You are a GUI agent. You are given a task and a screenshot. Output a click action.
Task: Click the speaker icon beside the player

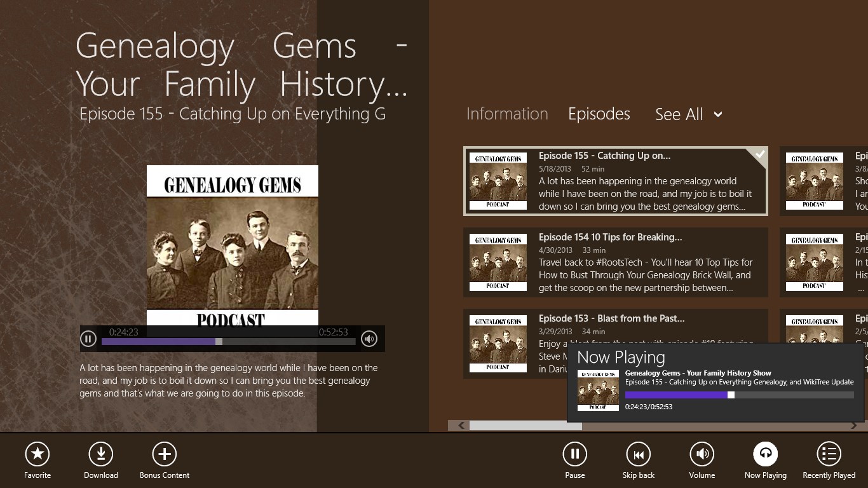click(x=369, y=339)
